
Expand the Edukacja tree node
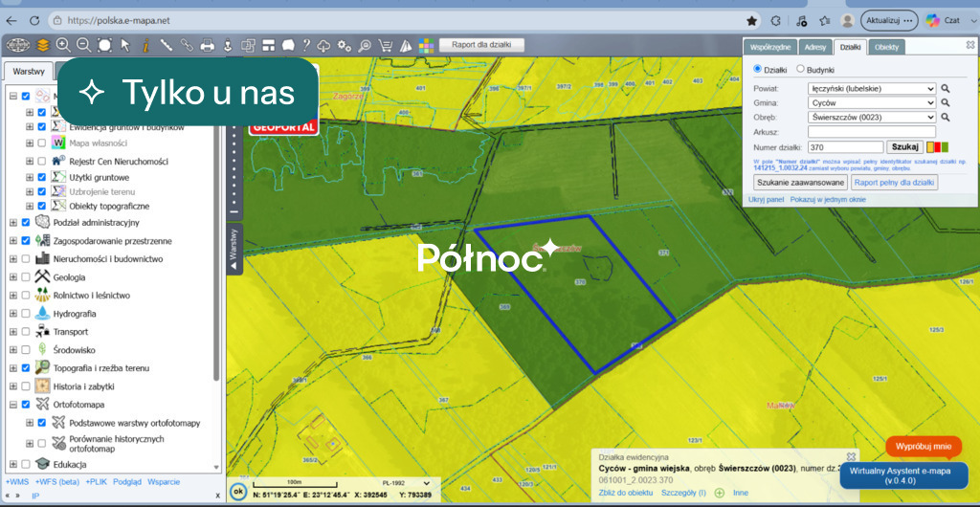(x=13, y=465)
